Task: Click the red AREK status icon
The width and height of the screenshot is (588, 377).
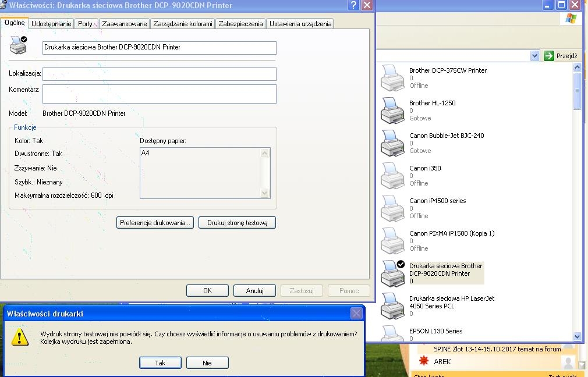Action: click(424, 361)
